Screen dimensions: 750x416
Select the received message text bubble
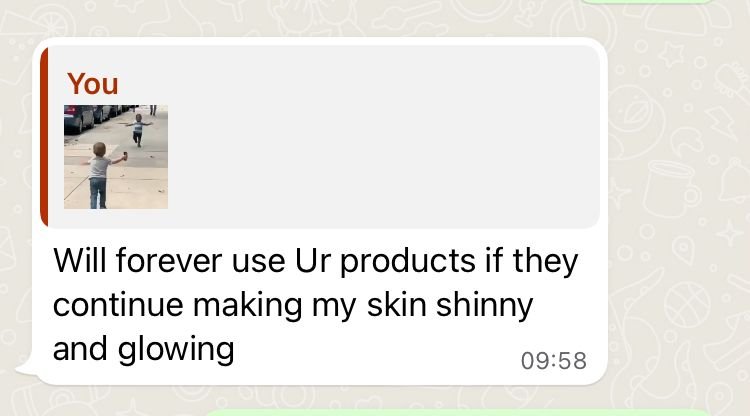pos(320,211)
